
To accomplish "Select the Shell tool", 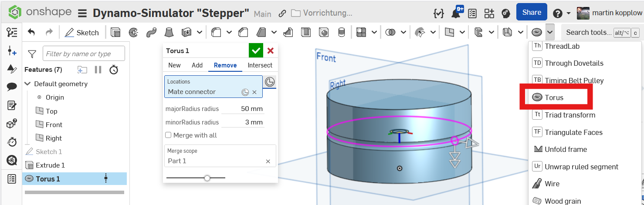I will 306,32.
